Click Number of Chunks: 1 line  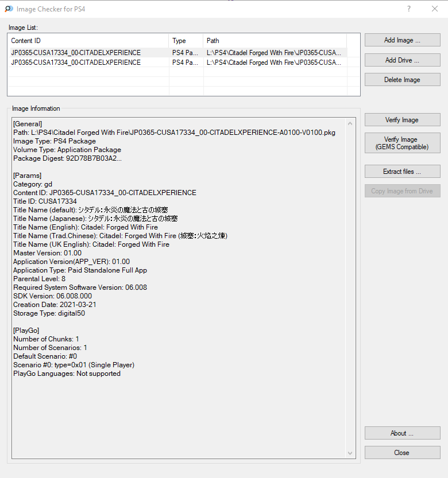[46, 339]
